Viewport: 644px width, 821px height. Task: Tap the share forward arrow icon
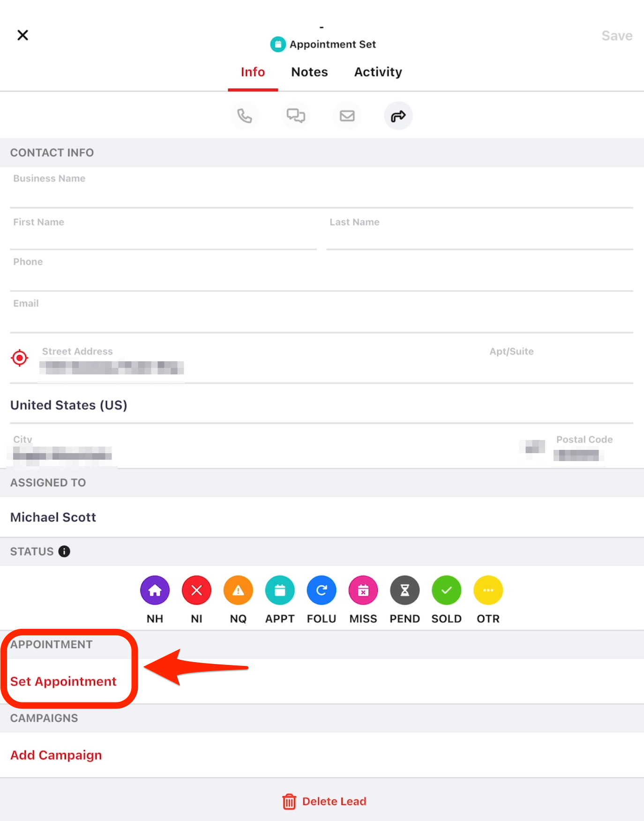[x=398, y=116]
